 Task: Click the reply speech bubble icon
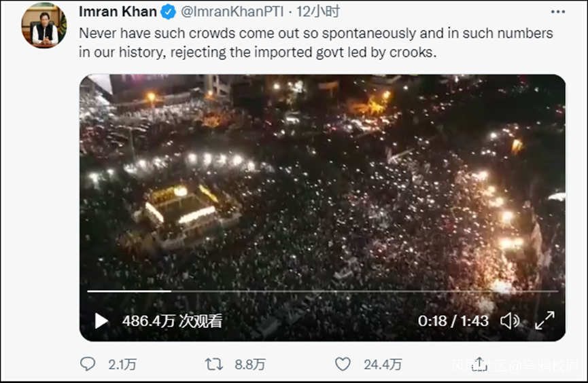point(88,364)
